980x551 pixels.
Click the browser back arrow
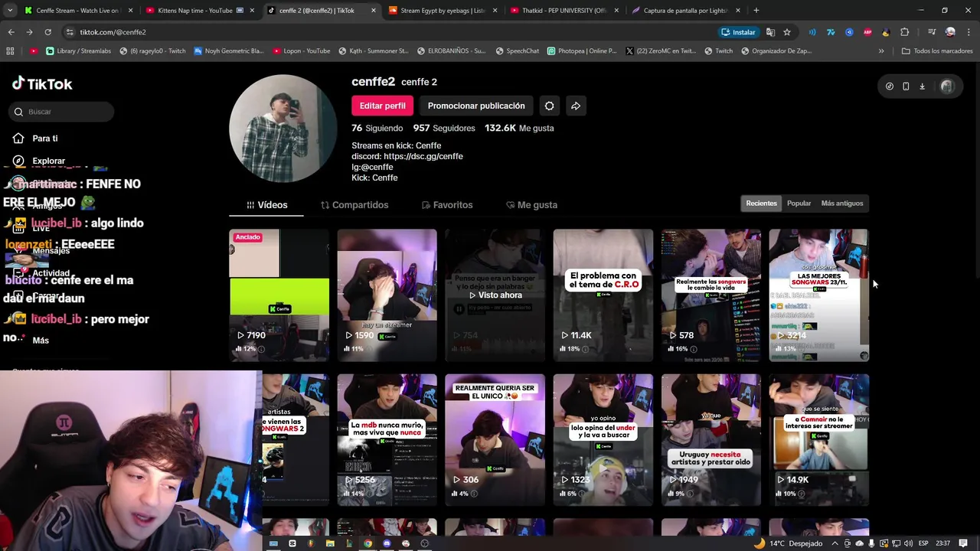pos(11,32)
